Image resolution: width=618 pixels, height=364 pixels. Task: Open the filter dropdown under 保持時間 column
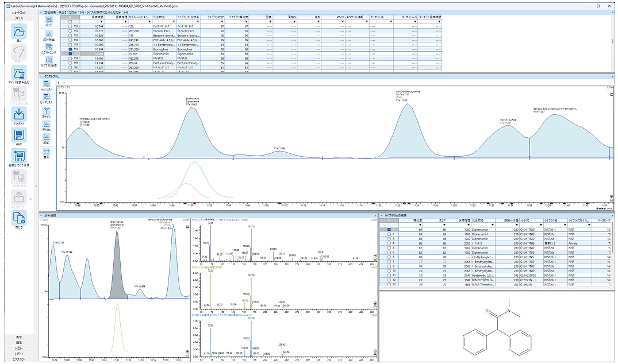(x=102, y=22)
